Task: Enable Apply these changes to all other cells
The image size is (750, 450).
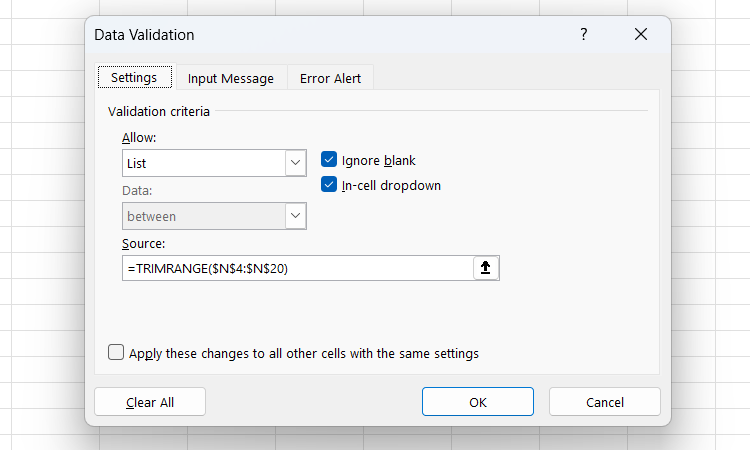Action: (117, 353)
